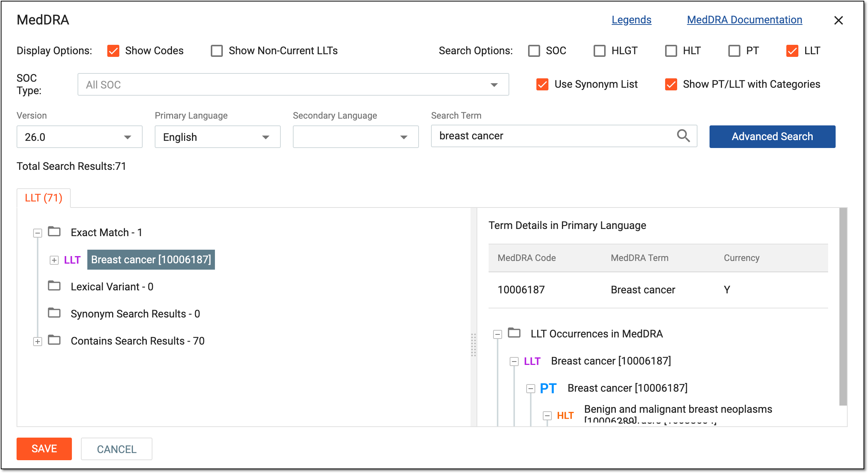Select Breast cancer [10006187] search result
Image resolution: width=868 pixels, height=473 pixels.
(x=151, y=260)
